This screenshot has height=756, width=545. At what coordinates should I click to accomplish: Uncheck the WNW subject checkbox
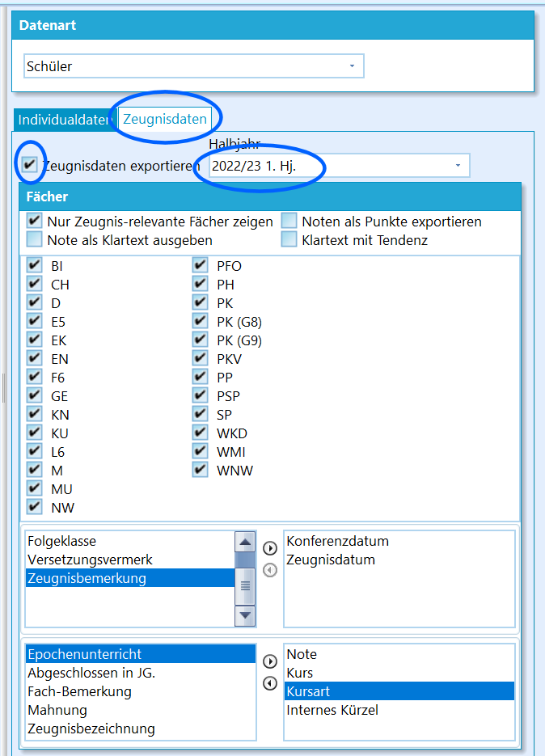coord(201,470)
